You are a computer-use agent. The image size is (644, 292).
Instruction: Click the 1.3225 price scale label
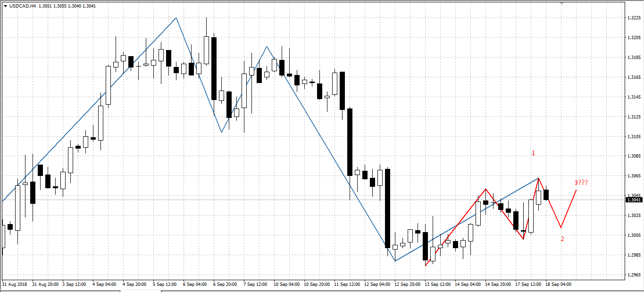coord(634,18)
